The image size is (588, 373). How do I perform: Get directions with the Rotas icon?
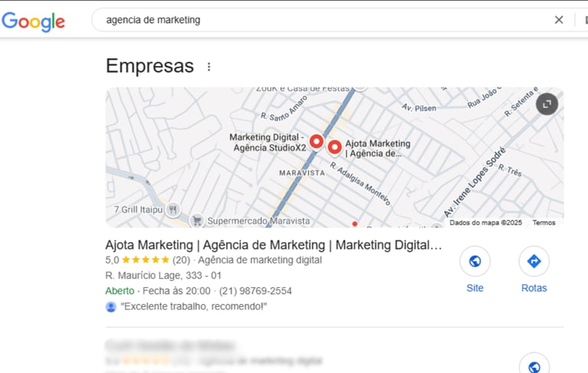[534, 261]
